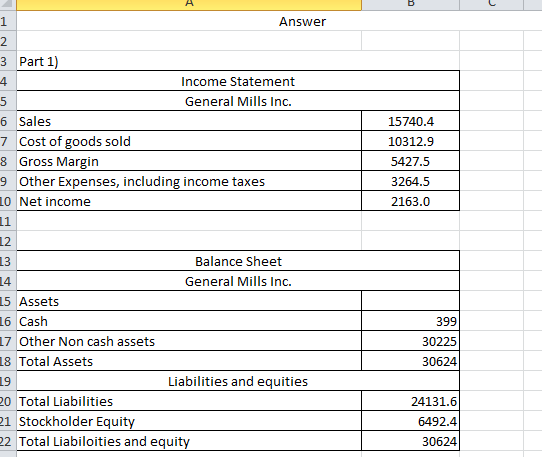Click the Total Liabilities label cell
The width and height of the screenshot is (542, 457).
point(189,401)
